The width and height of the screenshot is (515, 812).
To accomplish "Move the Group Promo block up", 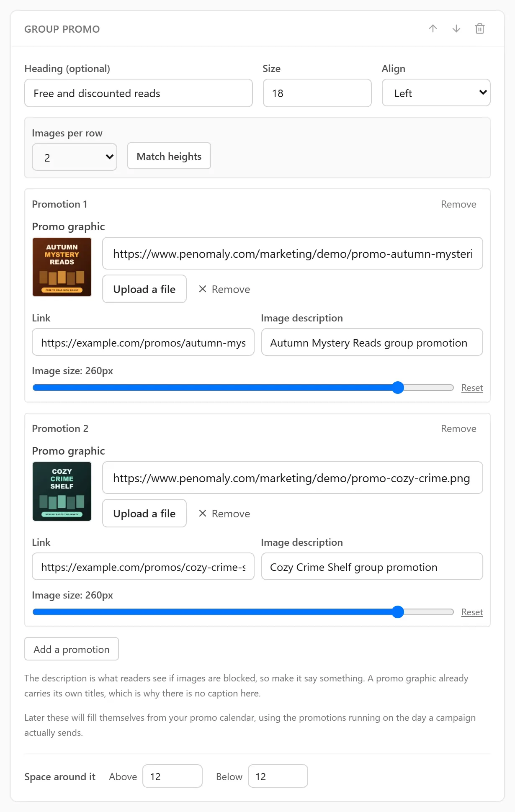I will pyautogui.click(x=433, y=28).
